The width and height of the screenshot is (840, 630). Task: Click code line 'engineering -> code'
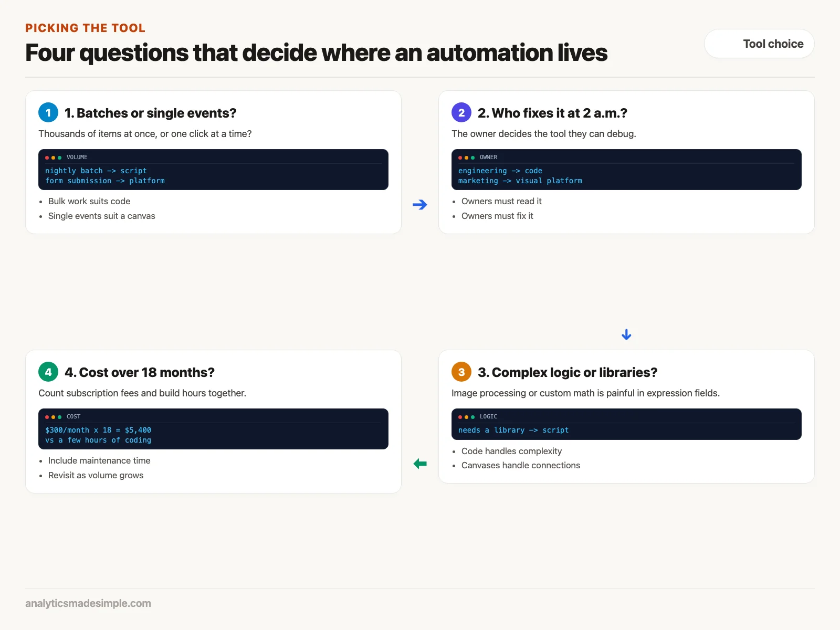(500, 171)
